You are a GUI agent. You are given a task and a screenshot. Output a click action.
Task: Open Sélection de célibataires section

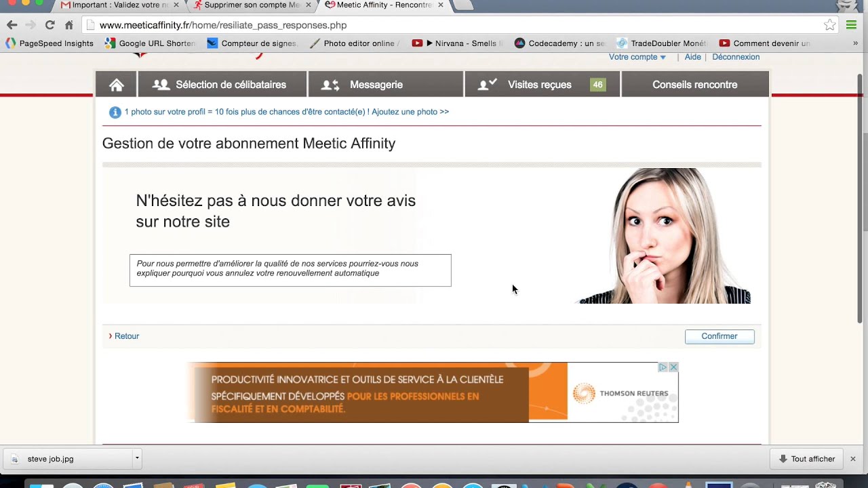[x=222, y=85]
